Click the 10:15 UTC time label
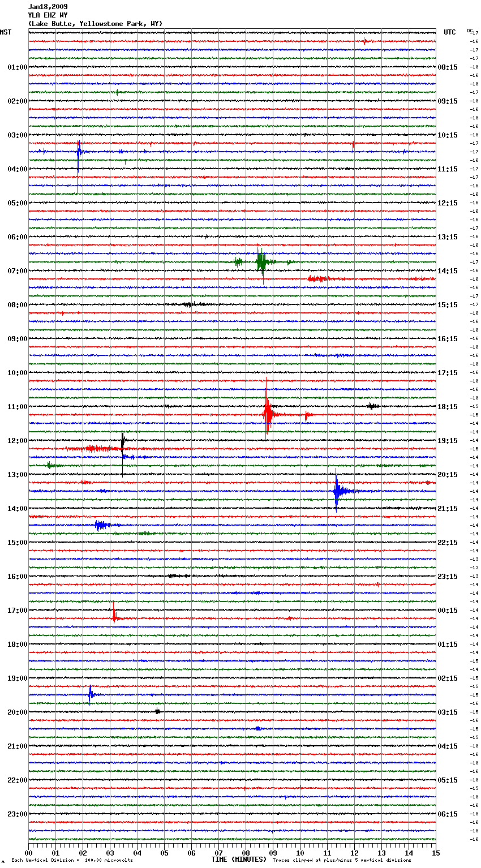Screen dimensions: 481x868 click(x=448, y=135)
